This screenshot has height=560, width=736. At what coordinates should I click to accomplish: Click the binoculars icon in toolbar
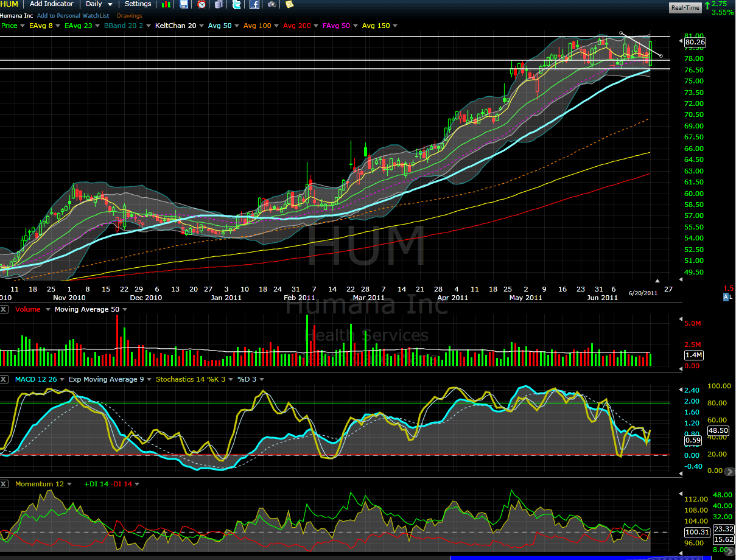272,4
